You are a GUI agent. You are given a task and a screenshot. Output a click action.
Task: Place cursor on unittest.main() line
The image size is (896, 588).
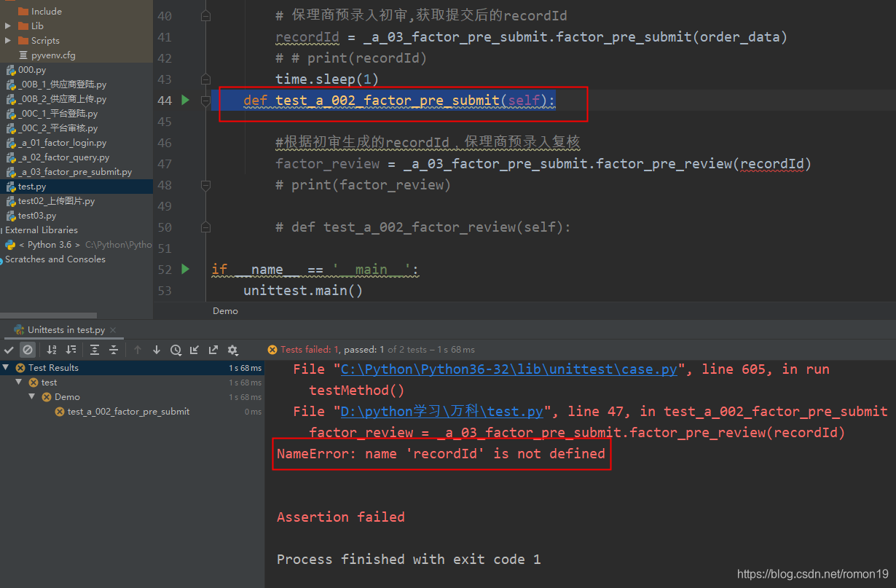(x=302, y=291)
